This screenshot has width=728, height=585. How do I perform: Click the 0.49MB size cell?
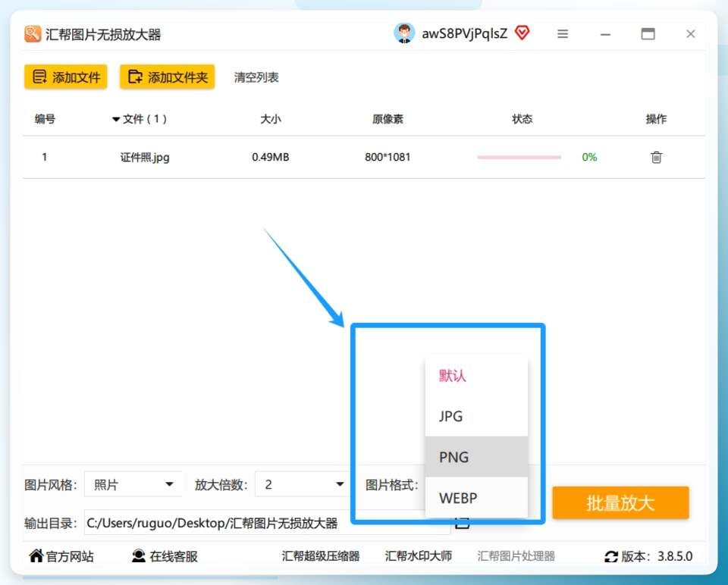point(271,158)
